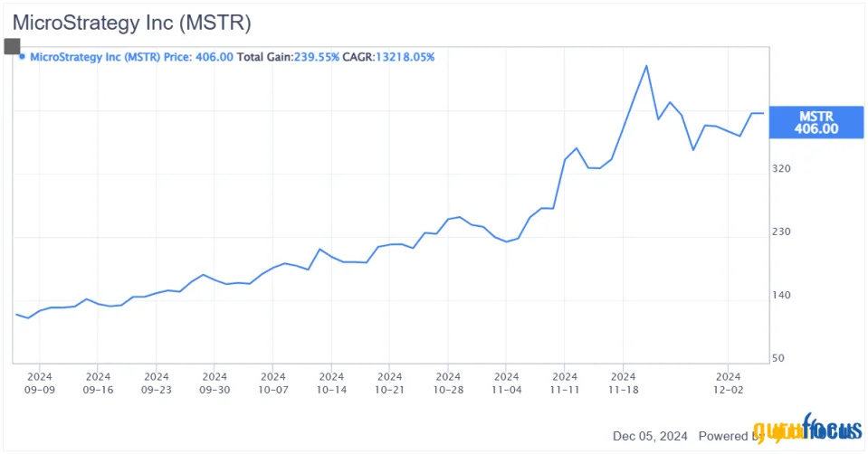Click the gray square icon above the legend
The height and width of the screenshot is (454, 868).
[x=12, y=46]
